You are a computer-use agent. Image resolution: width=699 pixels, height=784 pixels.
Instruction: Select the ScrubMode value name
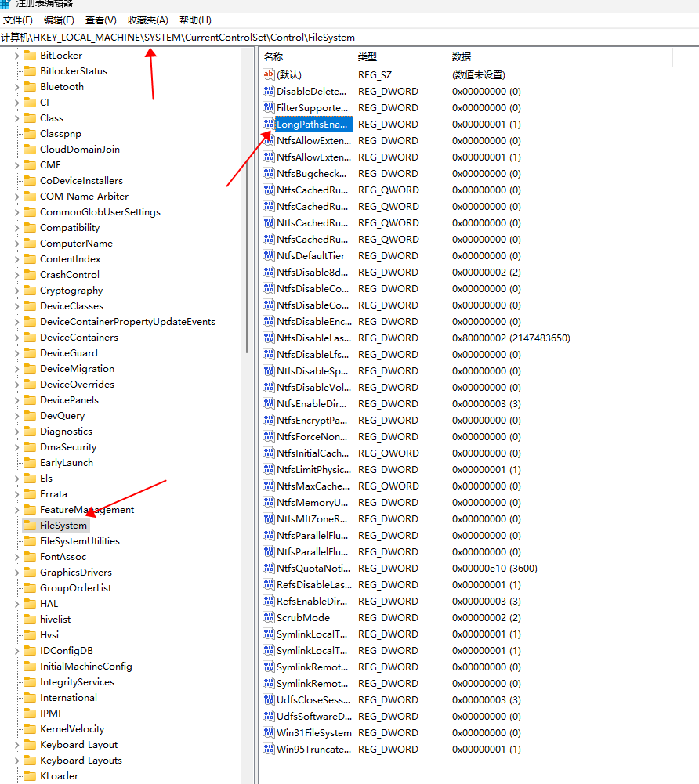[x=303, y=617]
